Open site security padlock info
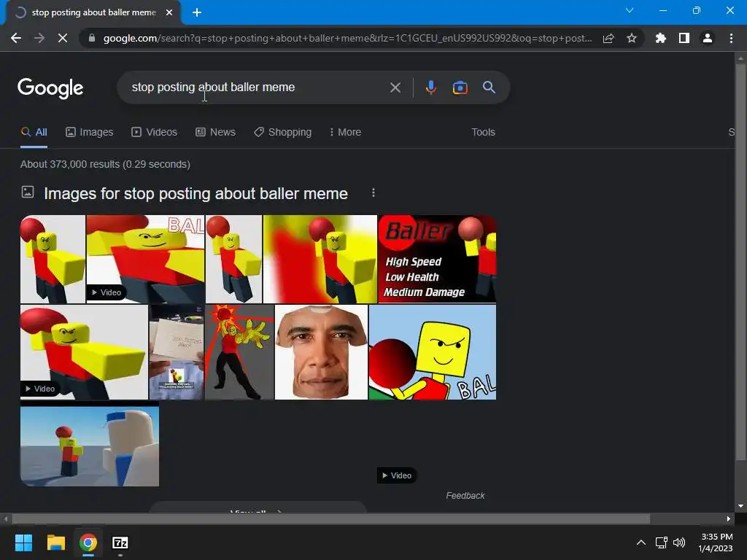 92,38
